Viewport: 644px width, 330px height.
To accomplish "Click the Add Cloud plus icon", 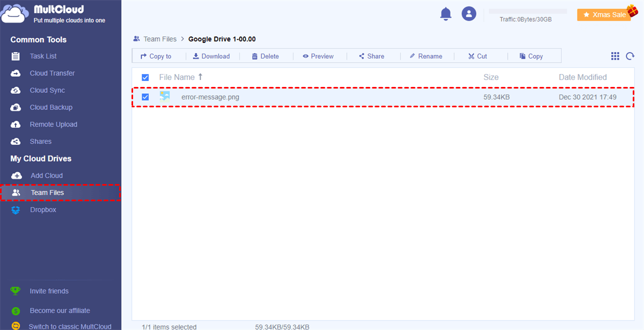I will (x=16, y=175).
